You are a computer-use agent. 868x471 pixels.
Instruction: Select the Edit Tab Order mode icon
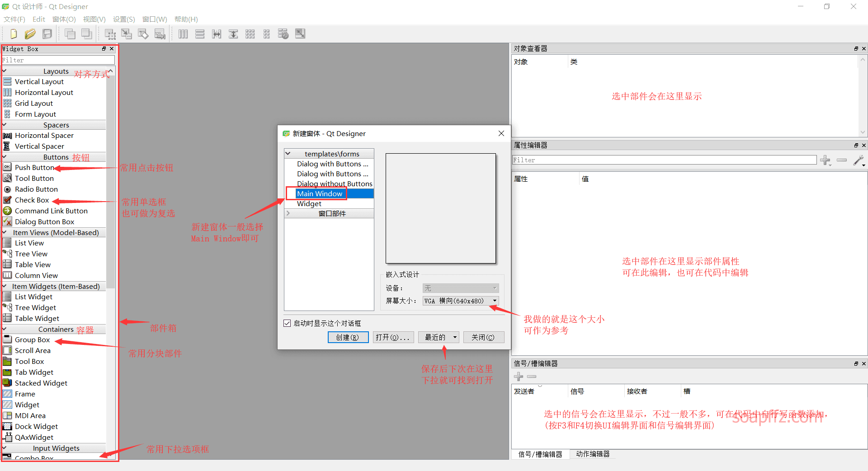(x=160, y=34)
